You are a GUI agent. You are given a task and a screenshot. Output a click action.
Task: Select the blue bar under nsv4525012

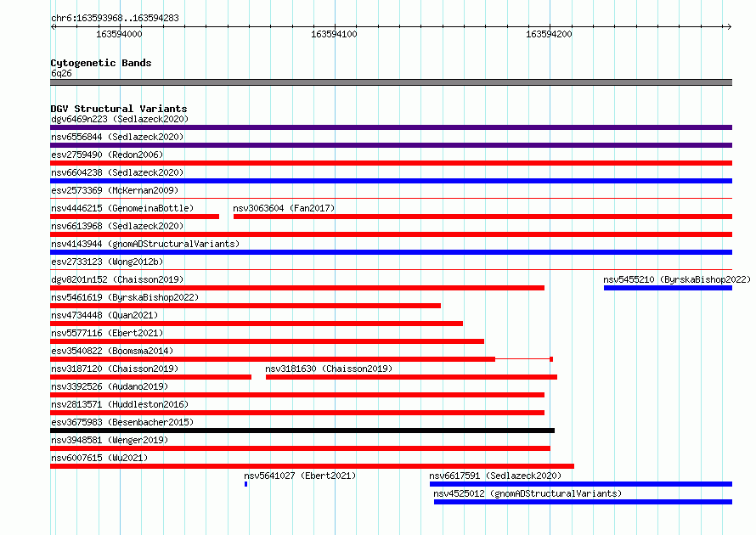point(583,502)
